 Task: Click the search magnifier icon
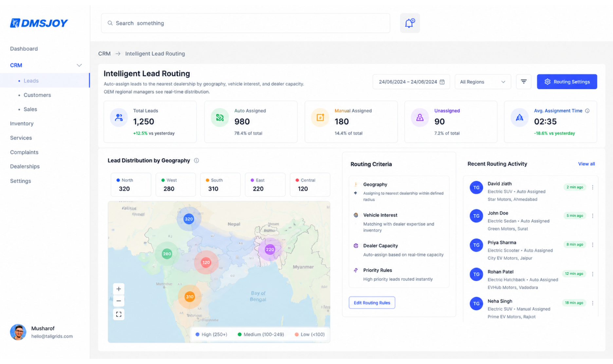tap(110, 23)
